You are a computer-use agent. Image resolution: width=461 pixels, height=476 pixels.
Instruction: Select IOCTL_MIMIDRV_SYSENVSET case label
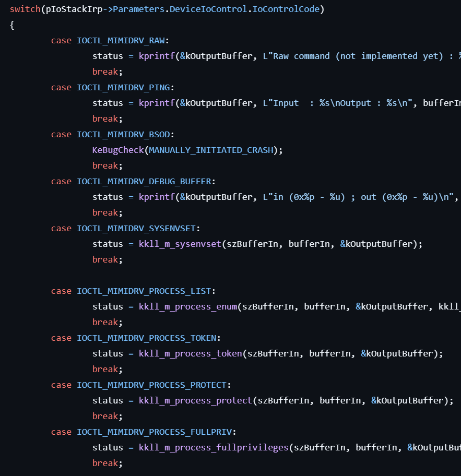[x=136, y=229]
